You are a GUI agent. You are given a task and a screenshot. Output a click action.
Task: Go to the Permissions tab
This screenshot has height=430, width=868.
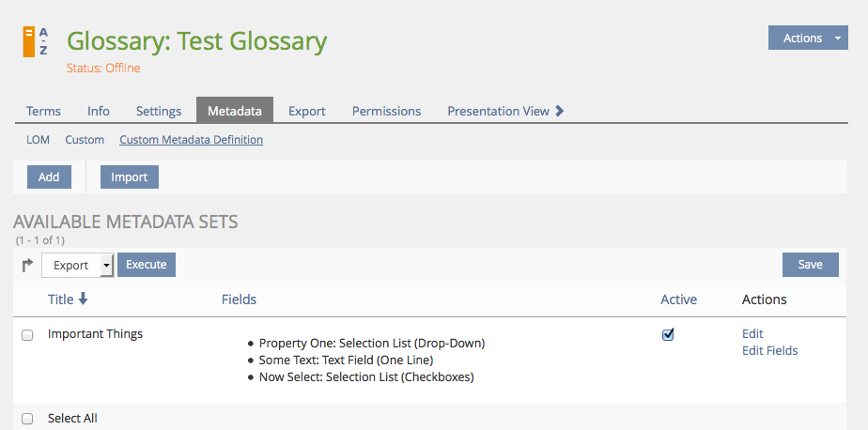(386, 111)
